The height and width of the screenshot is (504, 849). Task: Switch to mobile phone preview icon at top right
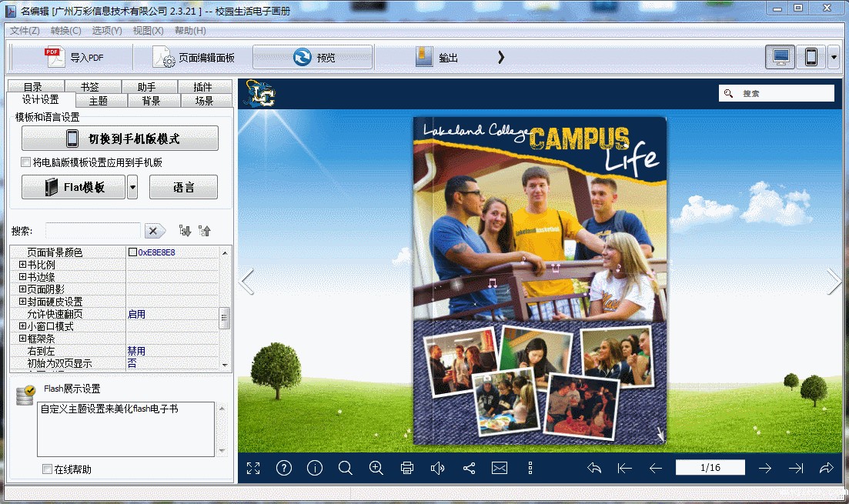811,57
